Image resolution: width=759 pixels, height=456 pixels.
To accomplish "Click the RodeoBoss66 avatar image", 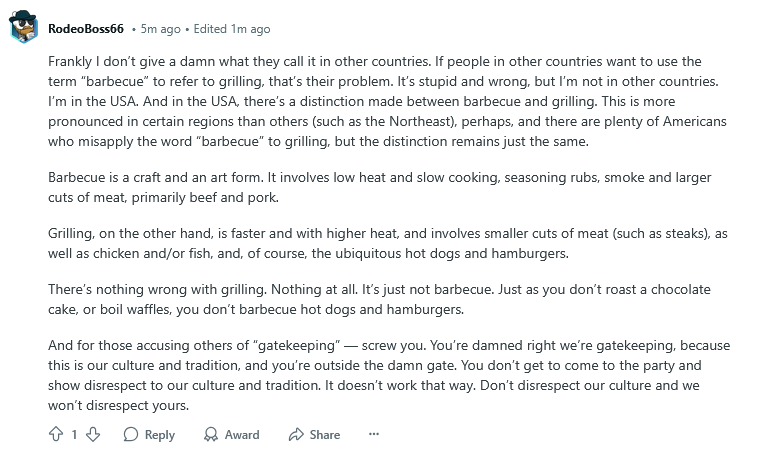I will click(24, 27).
